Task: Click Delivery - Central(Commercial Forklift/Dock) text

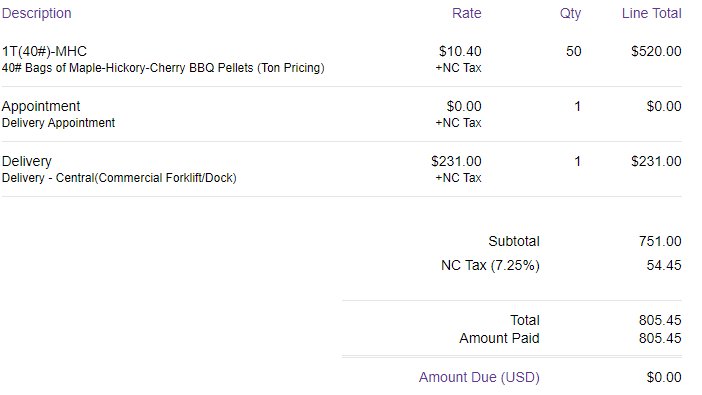Action: tap(119, 178)
